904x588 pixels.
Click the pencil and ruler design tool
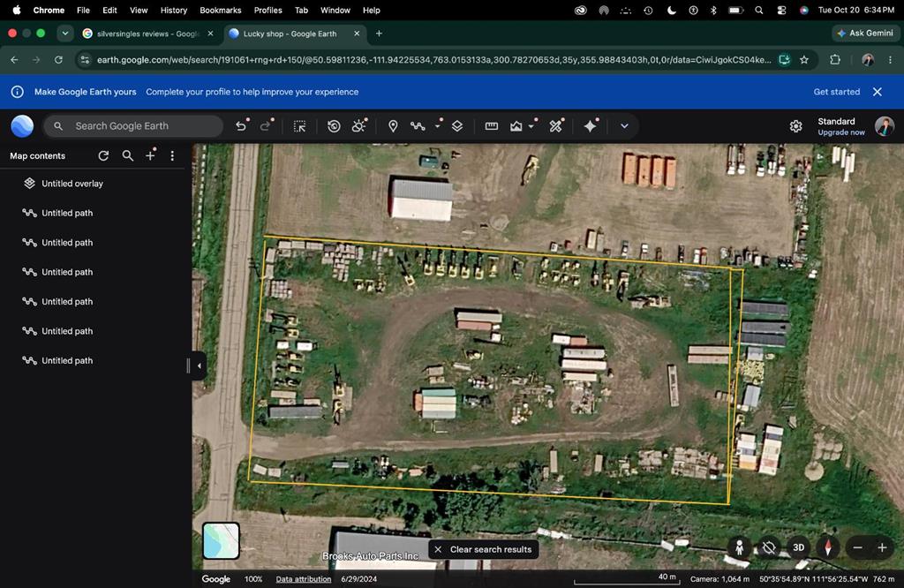pos(556,126)
